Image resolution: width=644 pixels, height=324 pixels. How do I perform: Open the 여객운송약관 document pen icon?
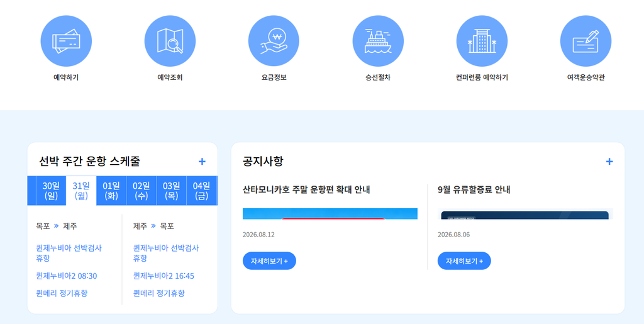coord(586,41)
